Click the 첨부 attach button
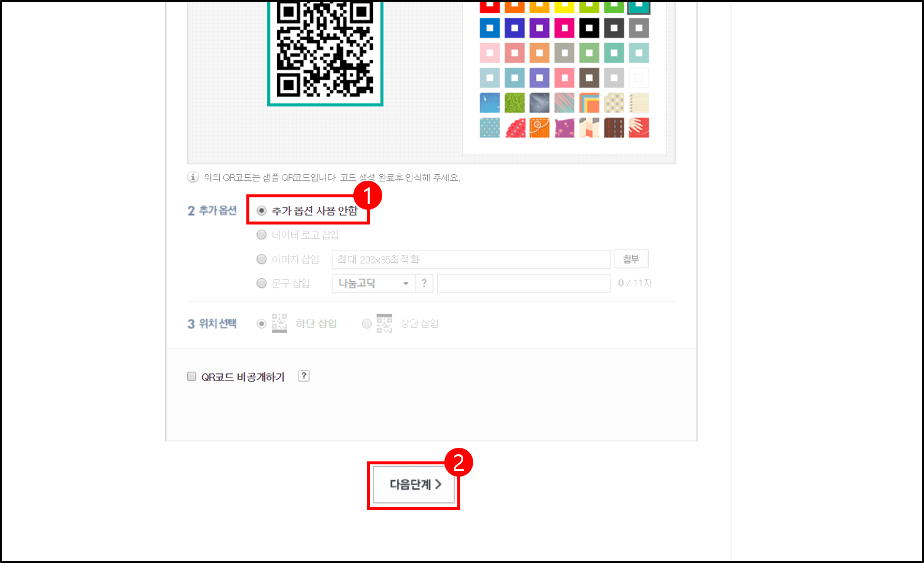The width and height of the screenshot is (924, 563). pyautogui.click(x=631, y=259)
